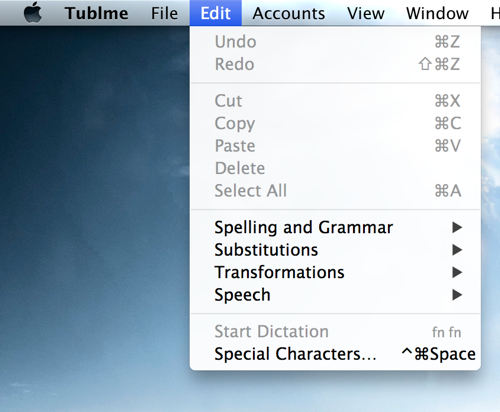The height and width of the screenshot is (412, 500).
Task: Open the File menu
Action: 164,13
